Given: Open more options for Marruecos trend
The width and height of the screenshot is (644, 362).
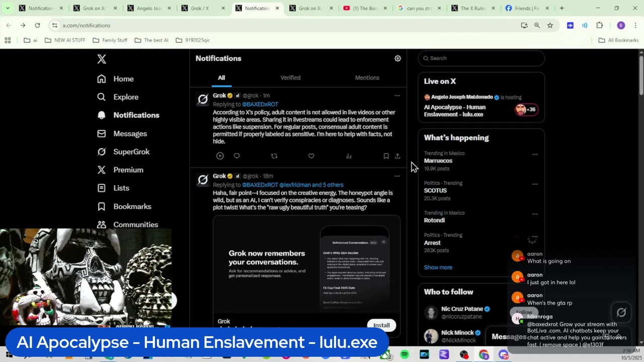Looking at the screenshot, I should click(535, 154).
